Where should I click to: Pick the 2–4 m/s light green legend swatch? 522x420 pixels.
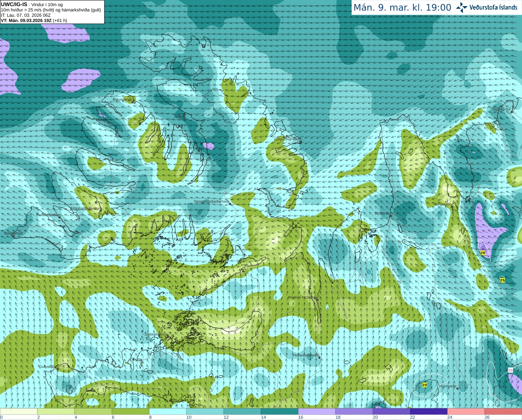(56, 411)
